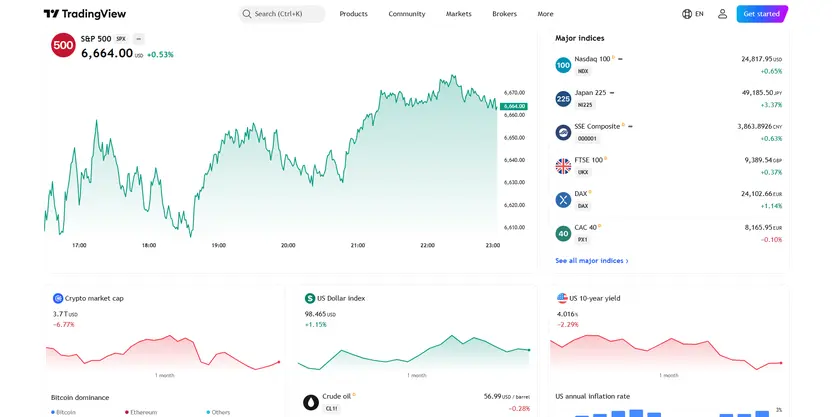Open See all major indices link
The width and height of the screenshot is (832, 417).
pos(592,261)
